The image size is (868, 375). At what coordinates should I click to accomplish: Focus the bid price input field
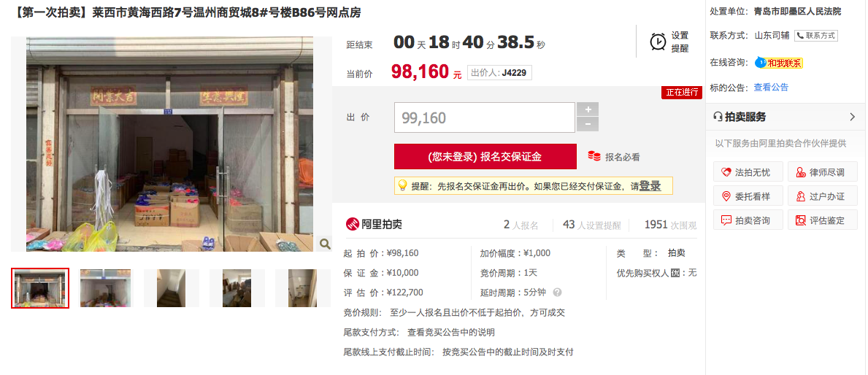pos(485,117)
